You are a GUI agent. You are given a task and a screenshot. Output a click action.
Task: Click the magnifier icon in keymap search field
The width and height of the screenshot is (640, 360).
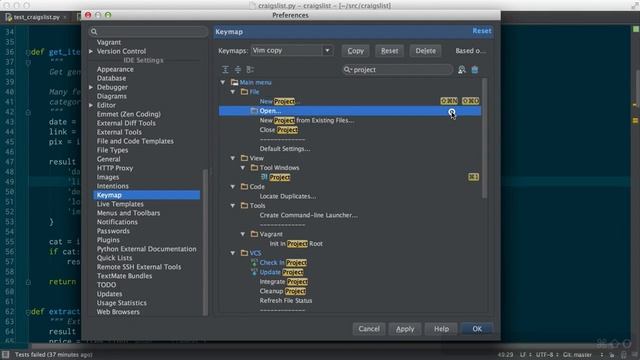[347, 70]
